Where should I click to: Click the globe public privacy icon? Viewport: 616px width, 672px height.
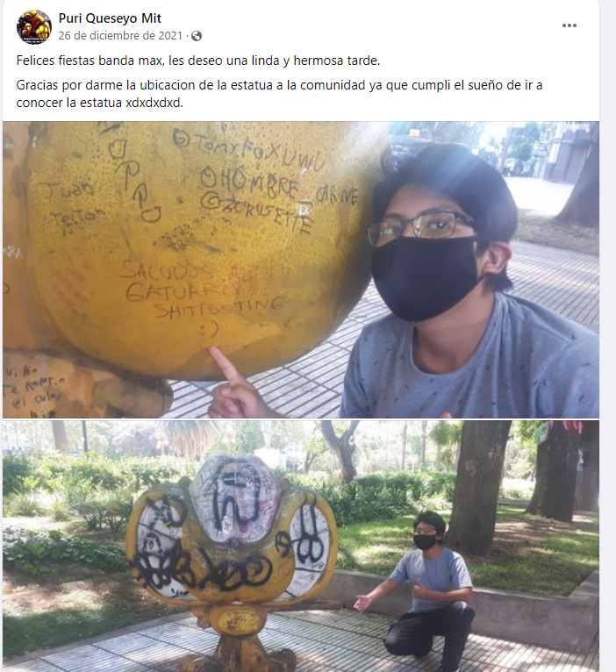197,36
